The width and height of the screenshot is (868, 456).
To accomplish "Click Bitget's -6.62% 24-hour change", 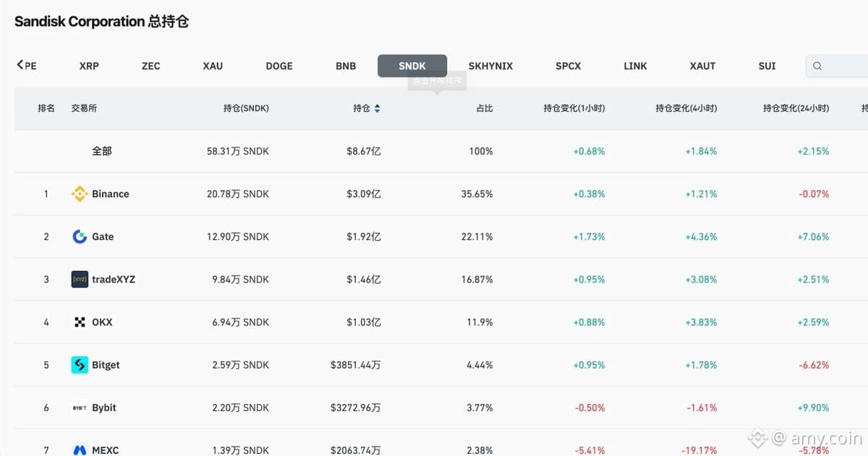I will (x=814, y=365).
